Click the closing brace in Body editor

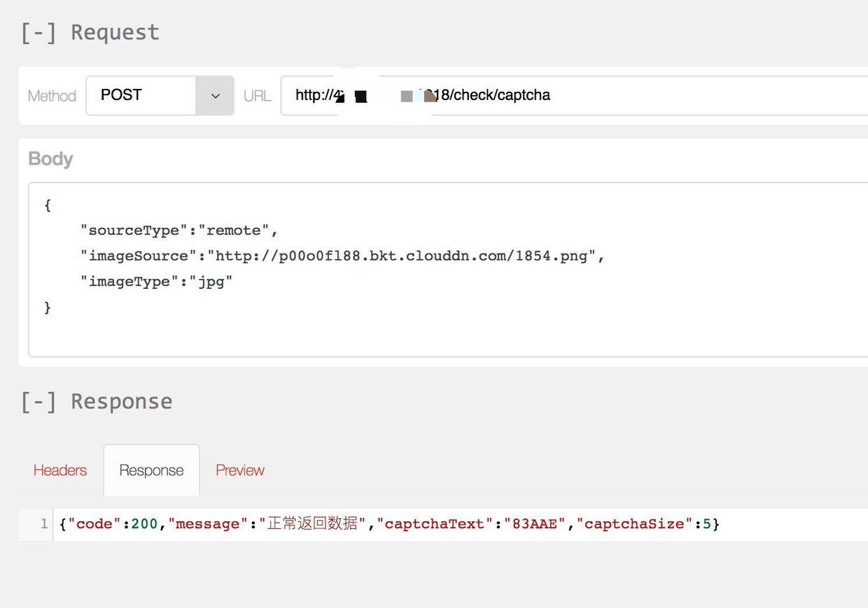coord(48,307)
